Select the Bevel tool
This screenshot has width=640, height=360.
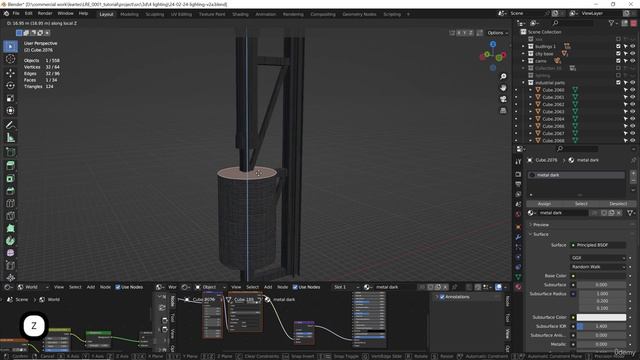pos(11,191)
